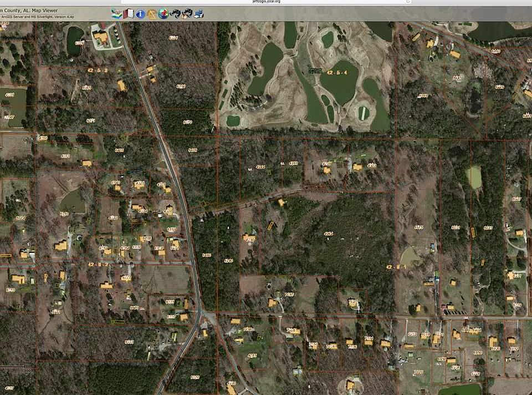Open the map layers tool
This screenshot has height=395, width=532.
click(116, 14)
